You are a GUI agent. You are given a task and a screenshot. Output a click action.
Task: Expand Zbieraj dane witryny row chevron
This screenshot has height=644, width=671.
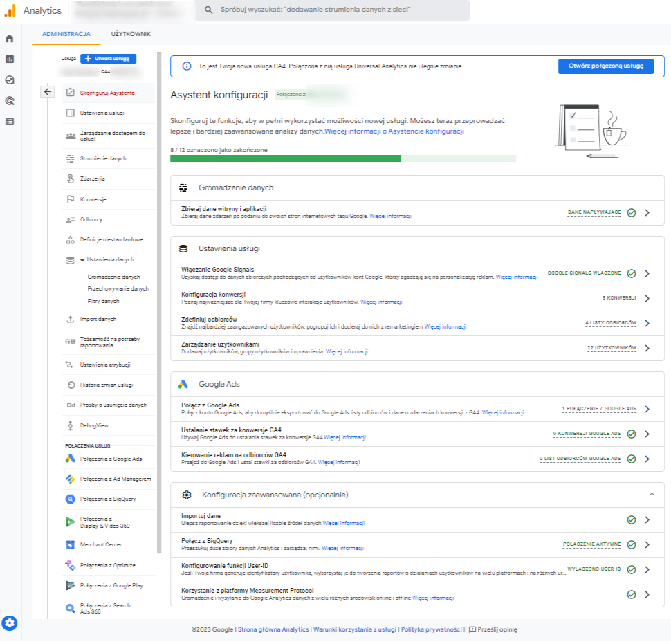click(x=647, y=212)
